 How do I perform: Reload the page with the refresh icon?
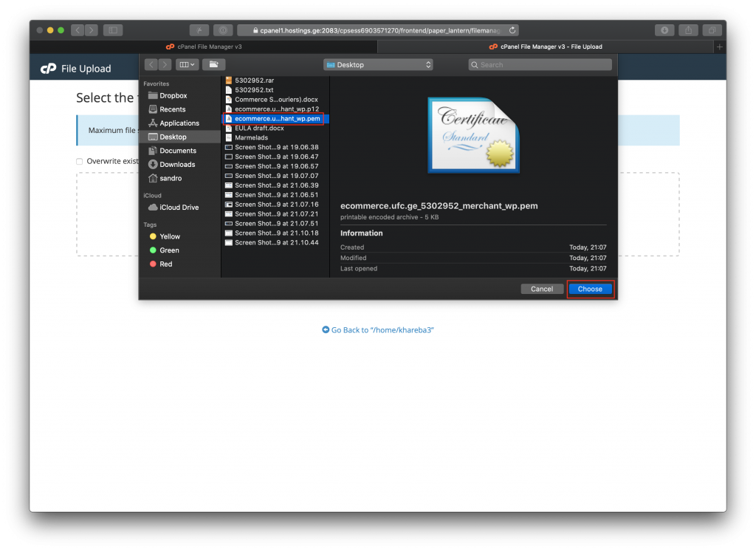pyautogui.click(x=512, y=30)
